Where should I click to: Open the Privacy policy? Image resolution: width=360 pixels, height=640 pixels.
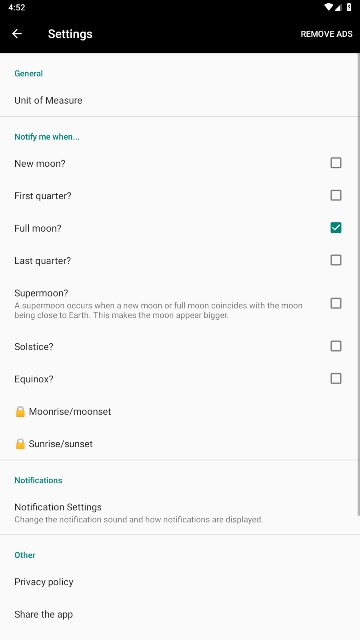point(179,582)
